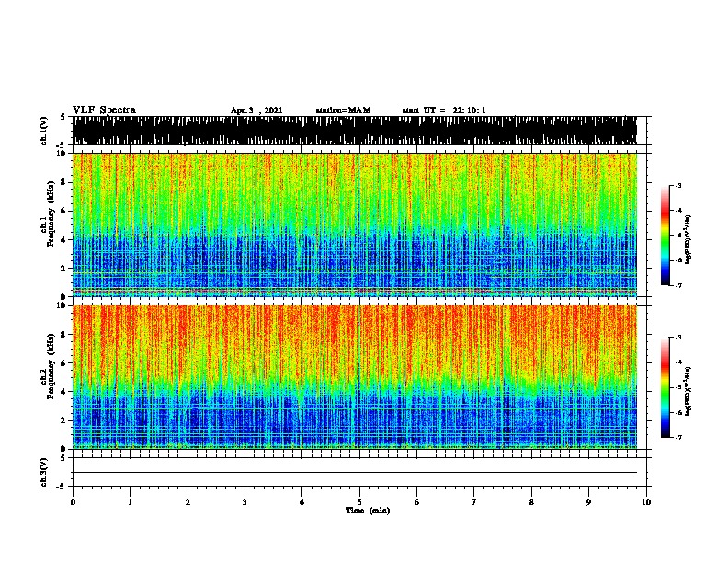Click the "-7" label on ch.1 color bar

(678, 285)
